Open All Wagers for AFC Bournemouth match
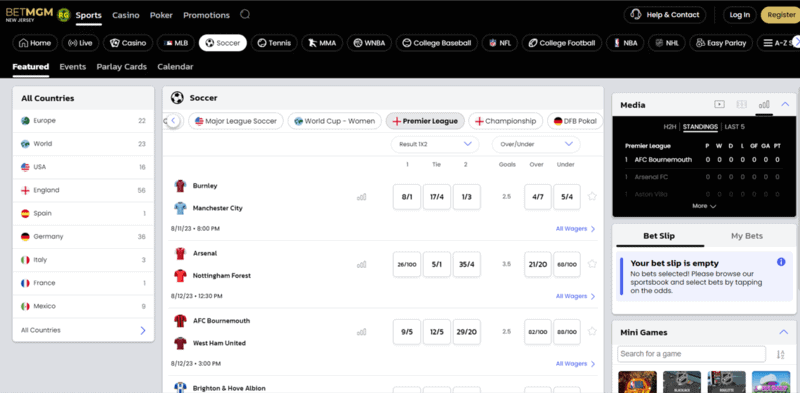This screenshot has width=800, height=393. [576, 364]
